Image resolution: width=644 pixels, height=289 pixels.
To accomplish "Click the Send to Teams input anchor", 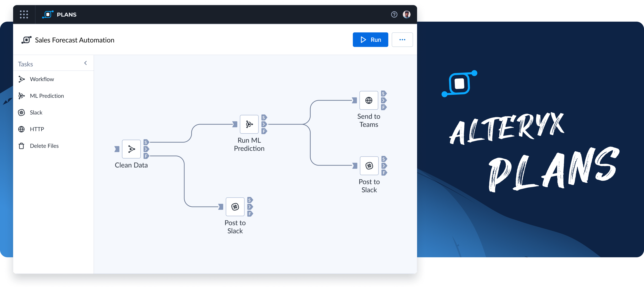I will 354,100.
